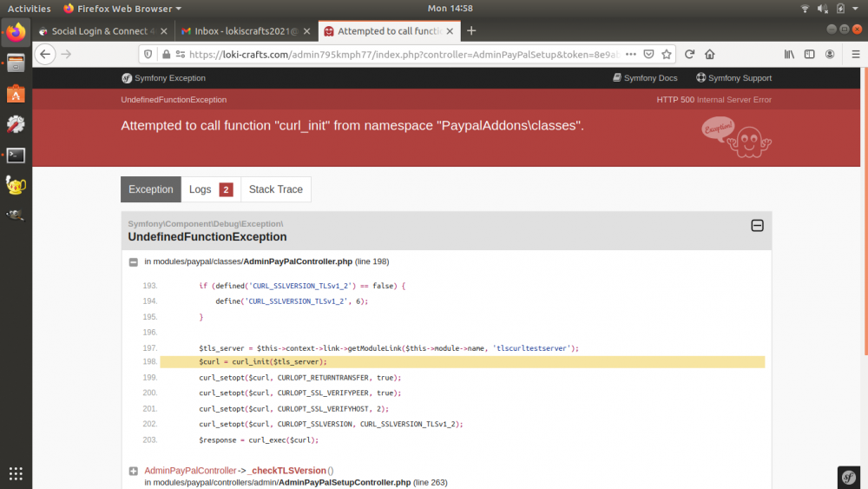Show site security lock information

[x=166, y=54]
